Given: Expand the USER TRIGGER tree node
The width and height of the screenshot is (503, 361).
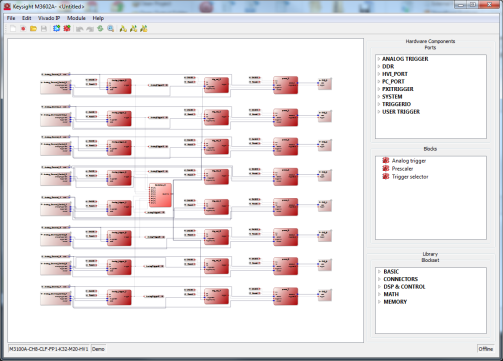Looking at the screenshot, I should [379, 112].
